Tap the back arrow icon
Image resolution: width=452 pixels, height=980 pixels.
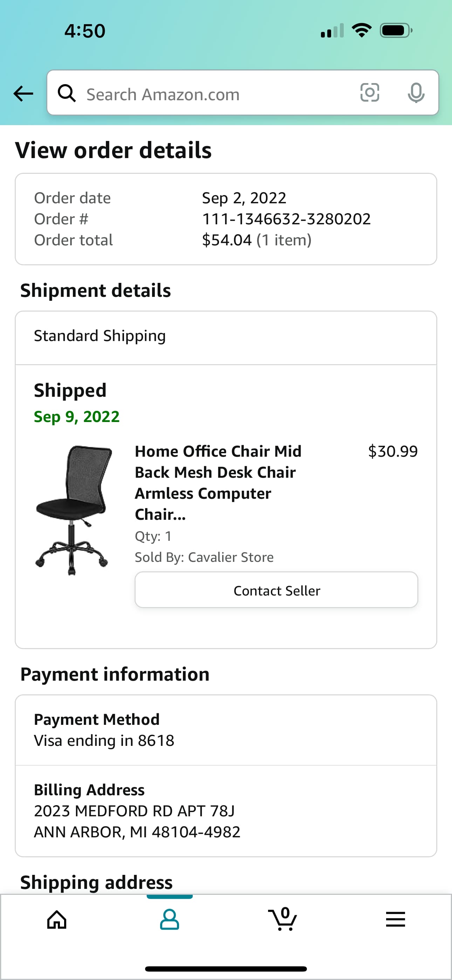[23, 94]
